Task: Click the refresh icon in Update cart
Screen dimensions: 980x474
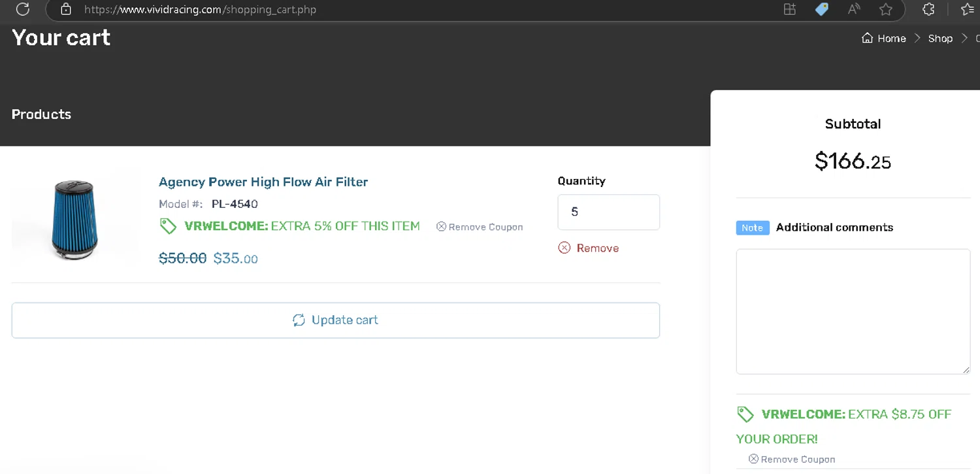Action: coord(299,320)
